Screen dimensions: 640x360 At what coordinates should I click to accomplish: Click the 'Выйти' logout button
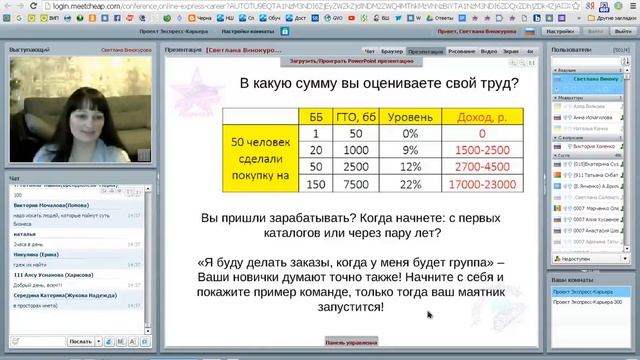pos(623,31)
